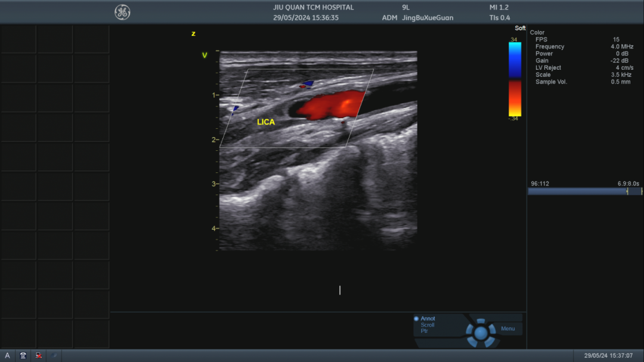This screenshot has height=362, width=644.
Task: Click the blue upper color-flow scale bar
Action: pyautogui.click(x=515, y=60)
